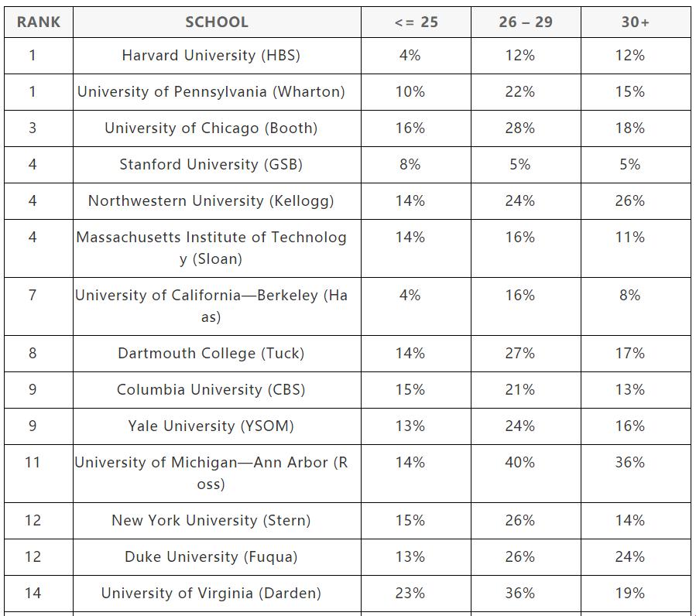Click University of Pennsylvania (Wharton) cell
This screenshot has width=696, height=616.
217,92
